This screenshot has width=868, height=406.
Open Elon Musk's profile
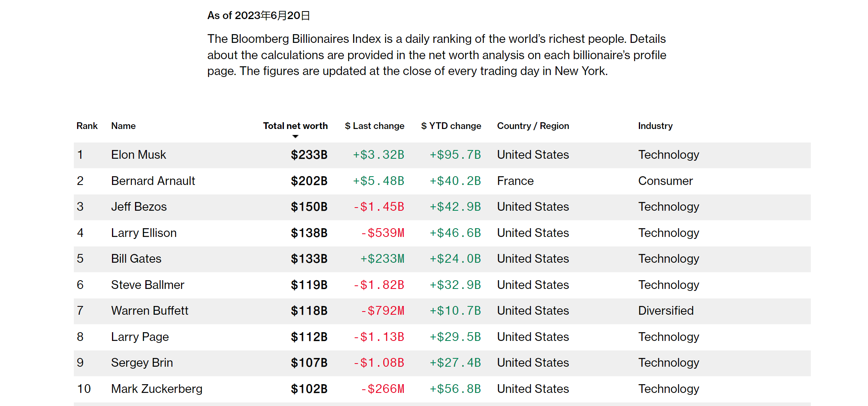tap(138, 155)
